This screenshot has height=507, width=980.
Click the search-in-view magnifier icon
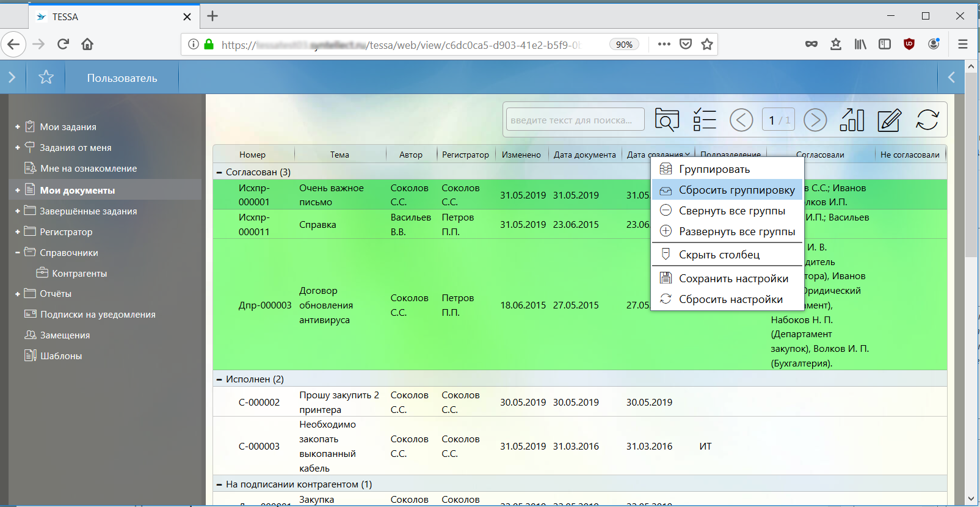click(667, 120)
